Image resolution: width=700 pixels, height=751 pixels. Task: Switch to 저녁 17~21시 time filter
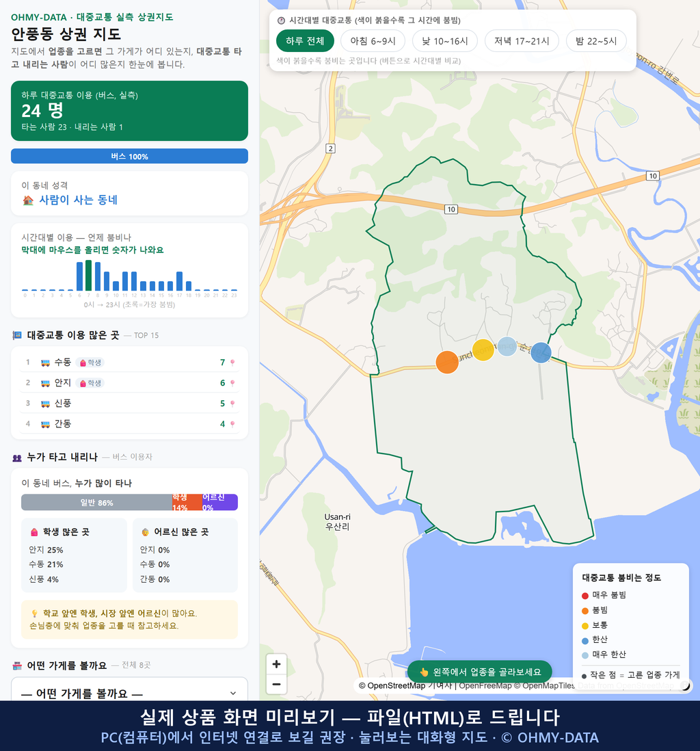coord(522,41)
